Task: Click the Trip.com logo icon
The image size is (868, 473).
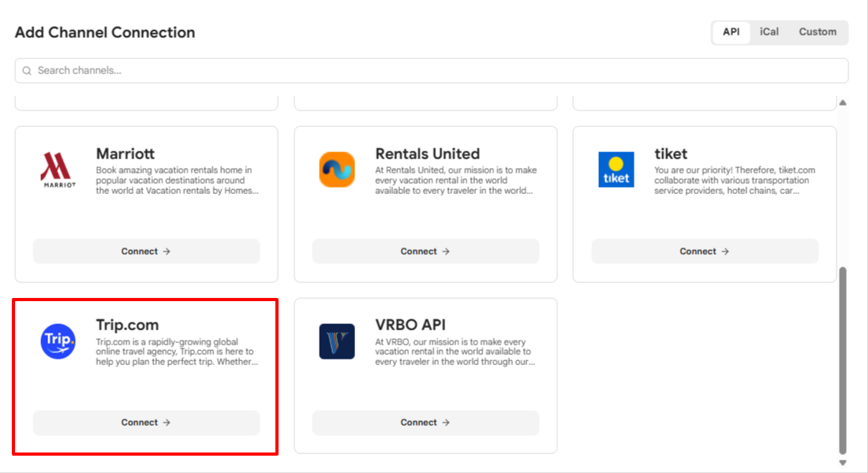Action: (x=58, y=341)
